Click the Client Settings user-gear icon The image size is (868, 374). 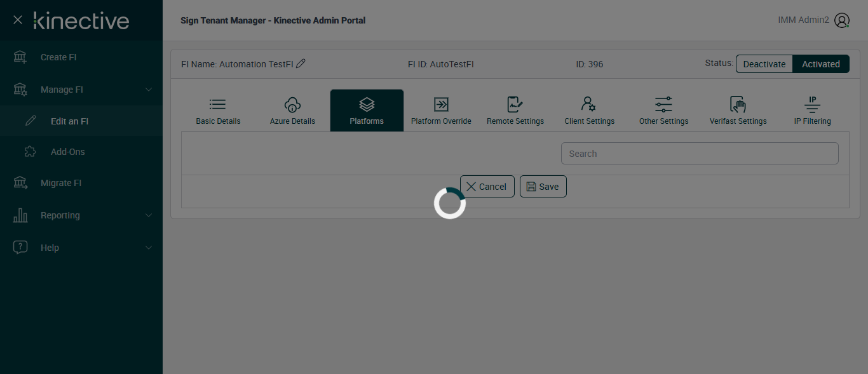pos(589,104)
